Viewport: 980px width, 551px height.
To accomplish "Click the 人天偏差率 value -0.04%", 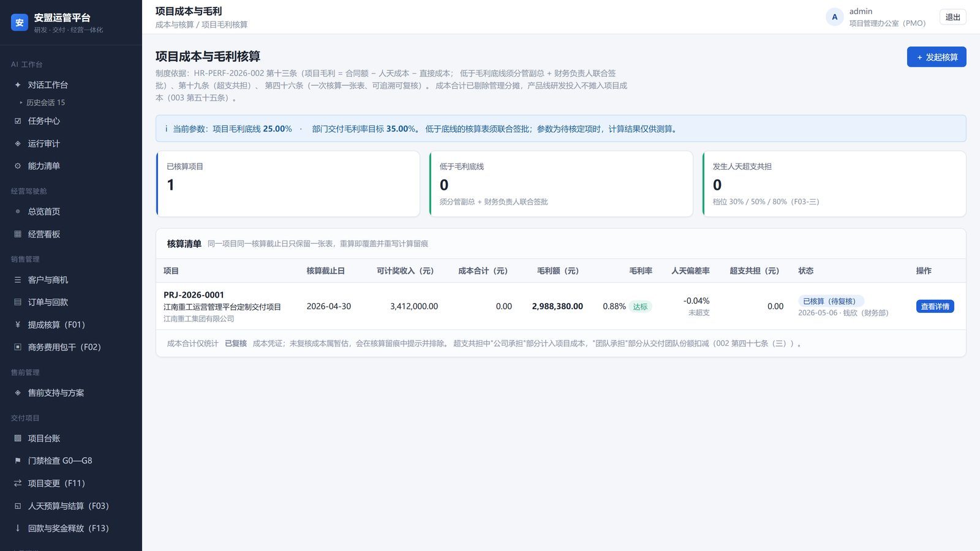I will 696,301.
